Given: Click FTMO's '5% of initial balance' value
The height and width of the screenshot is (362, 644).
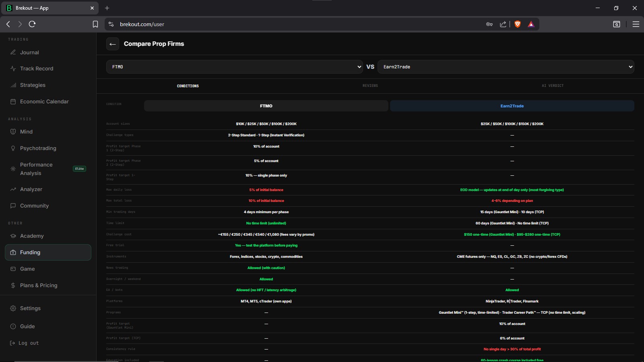Looking at the screenshot, I should tap(266, 190).
